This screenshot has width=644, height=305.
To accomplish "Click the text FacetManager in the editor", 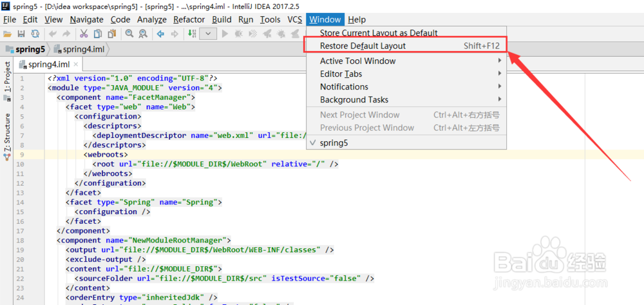I will [160, 97].
